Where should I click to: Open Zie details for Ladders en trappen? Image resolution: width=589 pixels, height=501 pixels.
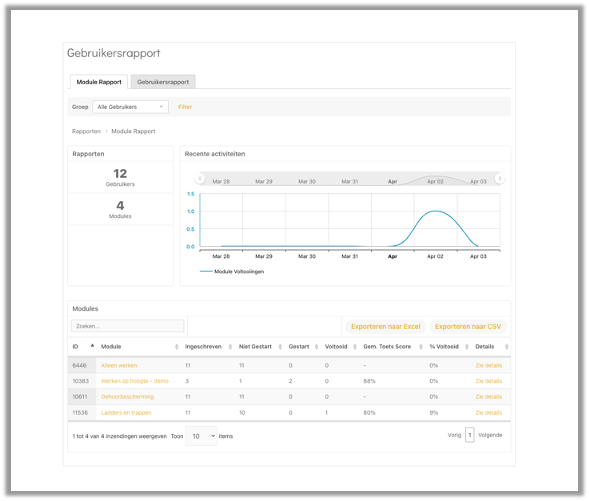coord(488,413)
